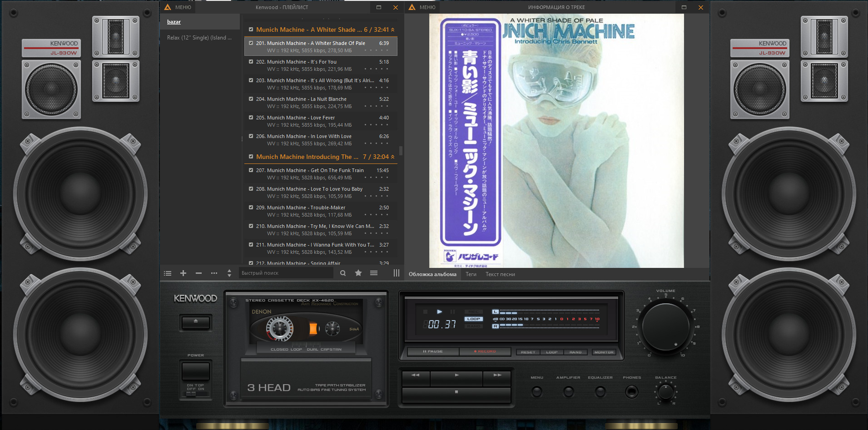
Task: Select track 203 It's All Wrong
Action: [x=321, y=84]
